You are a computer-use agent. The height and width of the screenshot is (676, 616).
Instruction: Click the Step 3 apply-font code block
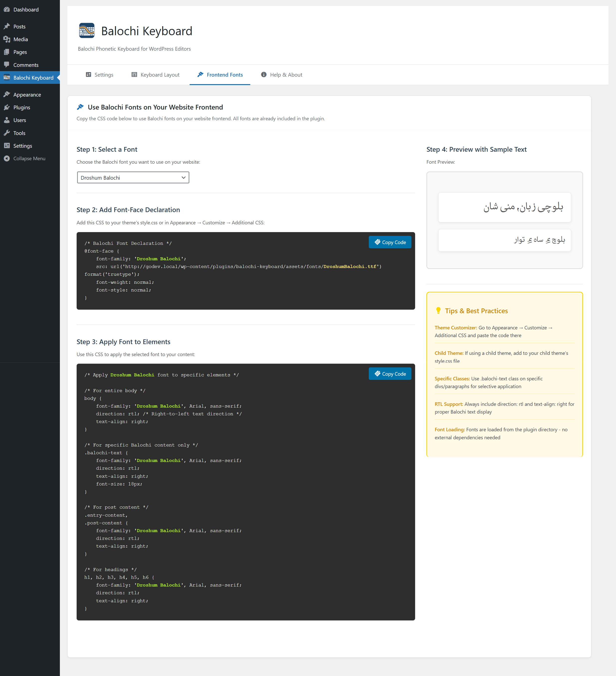[x=246, y=492]
